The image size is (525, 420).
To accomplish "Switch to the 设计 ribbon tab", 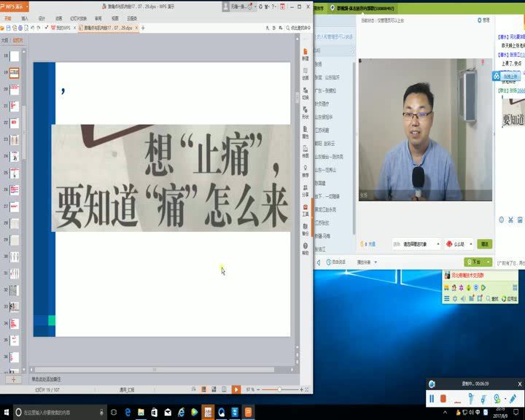I will pyautogui.click(x=42, y=18).
